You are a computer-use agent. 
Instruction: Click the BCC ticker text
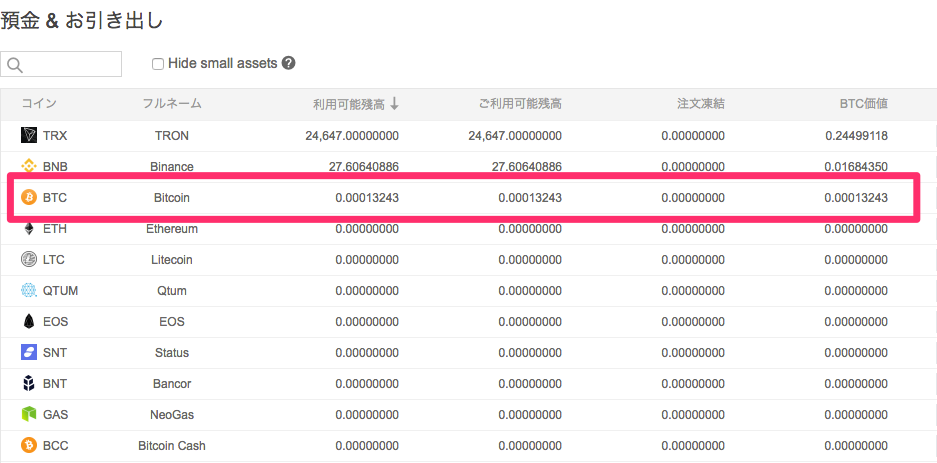(56, 446)
